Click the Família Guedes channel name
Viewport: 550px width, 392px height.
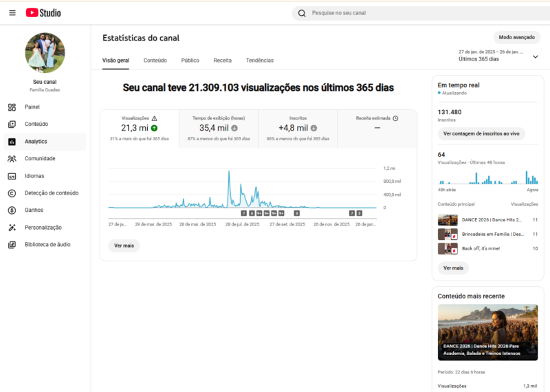click(45, 90)
